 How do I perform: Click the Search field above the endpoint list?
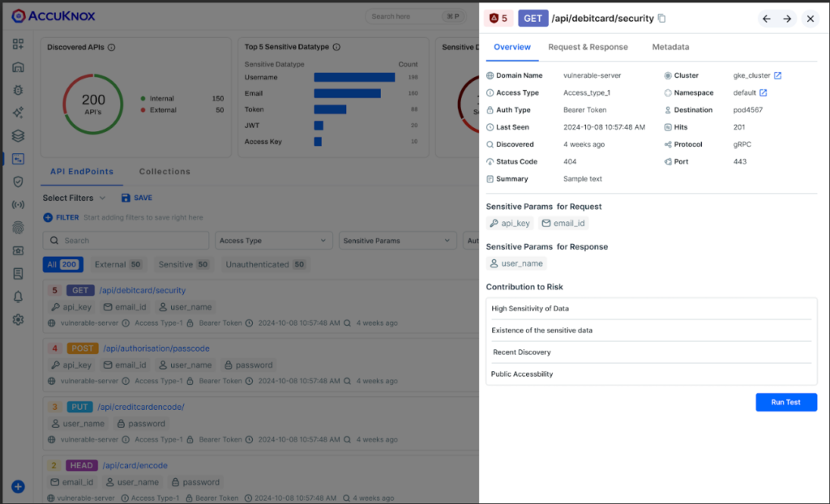pos(125,240)
